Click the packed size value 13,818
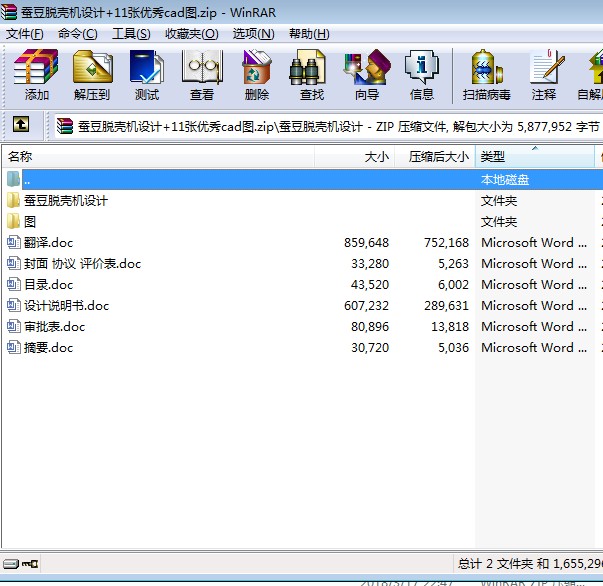The height and width of the screenshot is (586, 603). tap(450, 327)
